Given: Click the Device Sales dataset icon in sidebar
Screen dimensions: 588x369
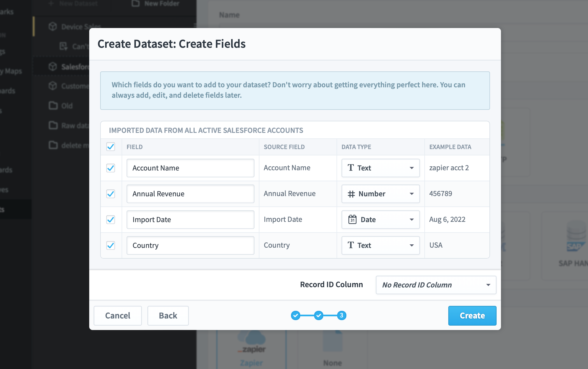Looking at the screenshot, I should coord(53,27).
